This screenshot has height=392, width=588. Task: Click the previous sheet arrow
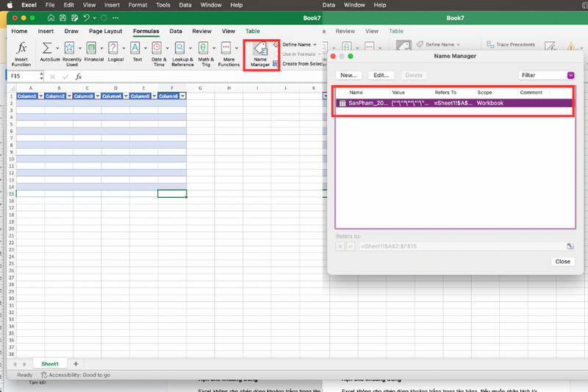pos(15,364)
